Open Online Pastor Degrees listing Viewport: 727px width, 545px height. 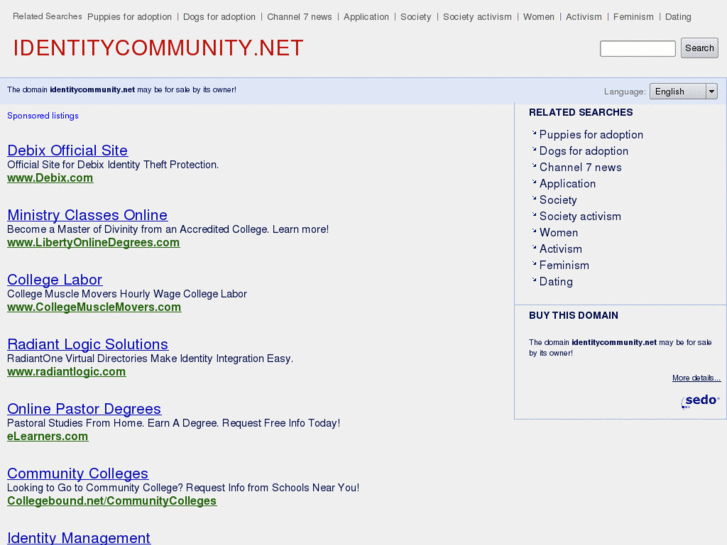84,409
